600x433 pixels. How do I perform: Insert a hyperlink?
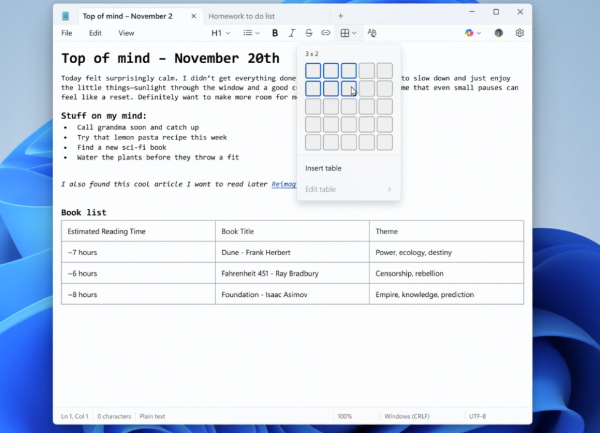coord(325,33)
